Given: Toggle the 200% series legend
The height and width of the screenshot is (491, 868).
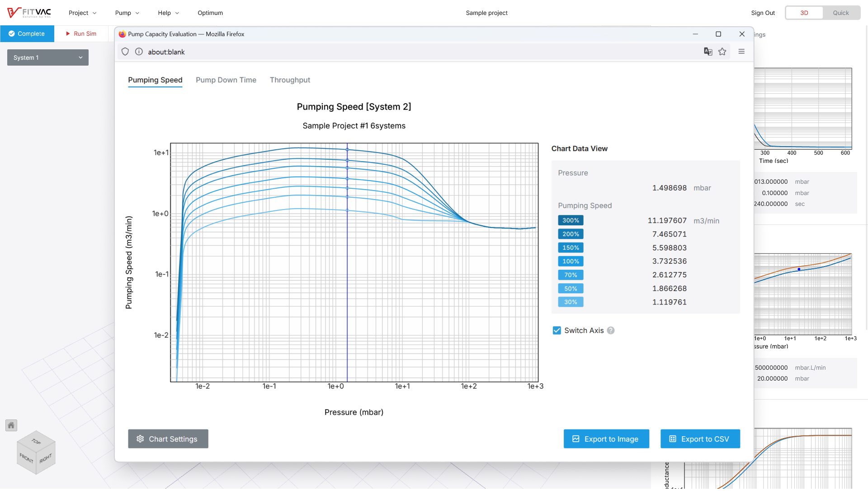Looking at the screenshot, I should (571, 234).
